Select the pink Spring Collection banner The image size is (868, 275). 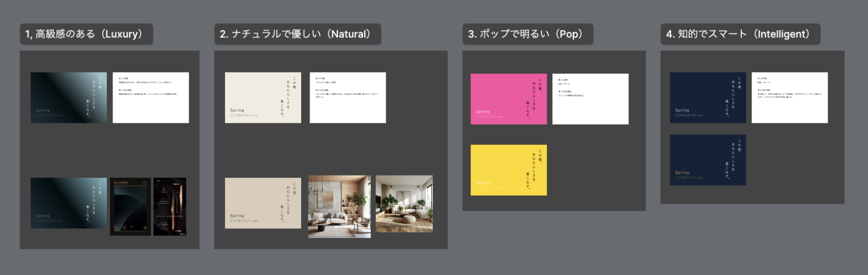pos(508,99)
